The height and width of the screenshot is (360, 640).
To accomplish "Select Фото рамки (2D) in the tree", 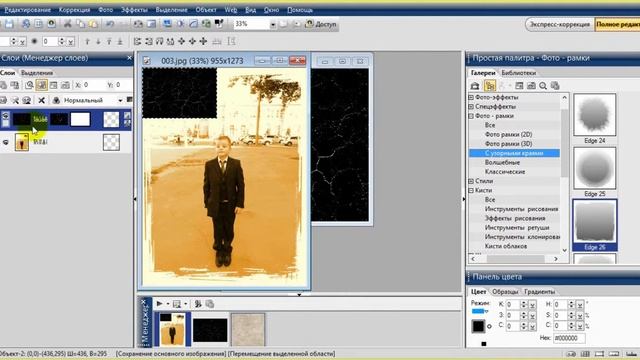I will 508,134.
